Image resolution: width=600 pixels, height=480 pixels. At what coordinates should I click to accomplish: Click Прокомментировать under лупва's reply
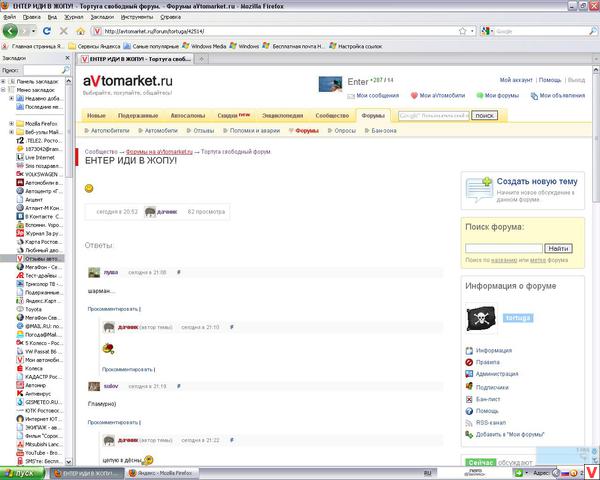114,309
